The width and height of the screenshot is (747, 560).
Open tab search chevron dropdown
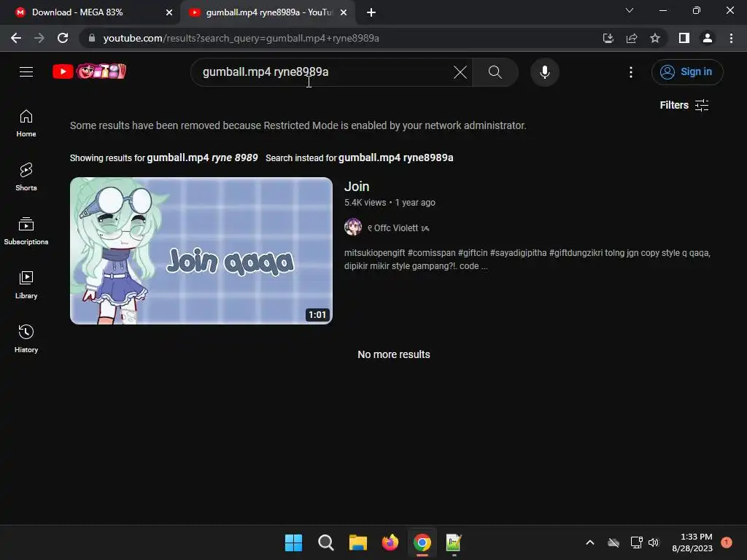pyautogui.click(x=630, y=10)
